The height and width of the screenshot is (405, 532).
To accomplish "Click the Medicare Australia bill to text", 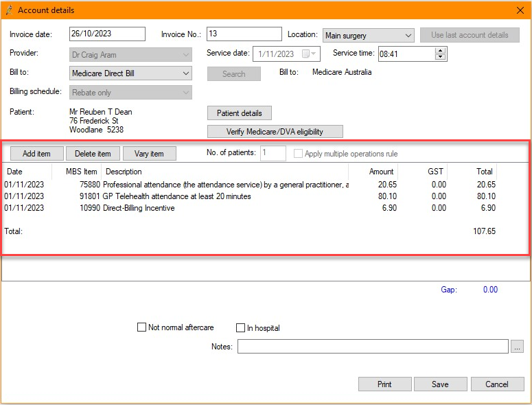I will pos(342,72).
